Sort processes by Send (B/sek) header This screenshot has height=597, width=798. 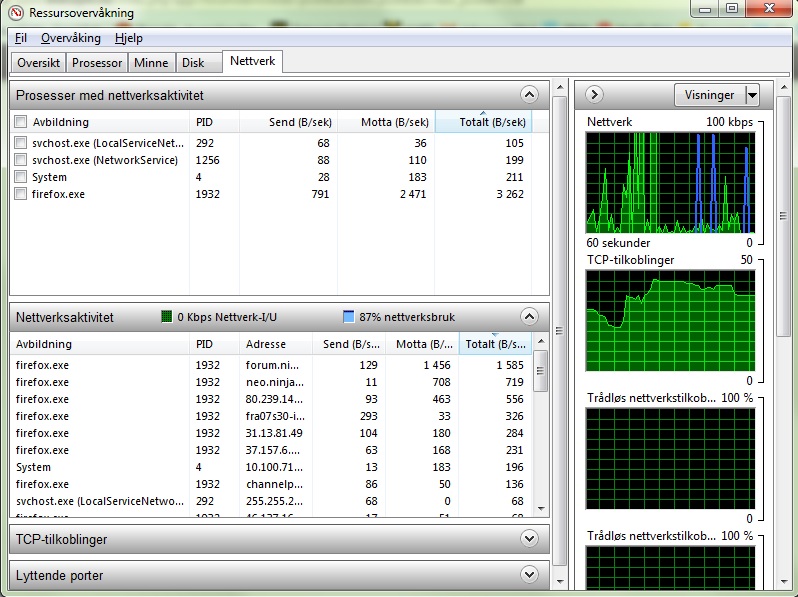click(288, 122)
